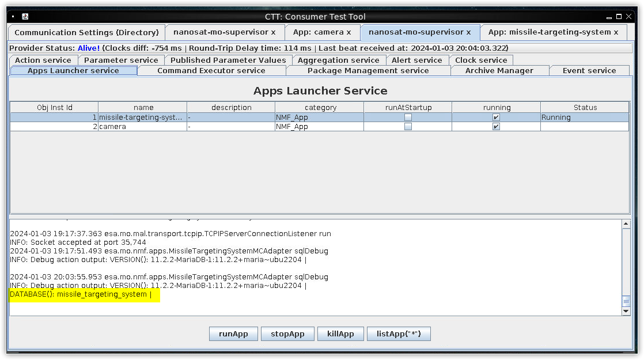Click the Java icon in the title bar
Screen dimensions: 644x360
coord(26,17)
